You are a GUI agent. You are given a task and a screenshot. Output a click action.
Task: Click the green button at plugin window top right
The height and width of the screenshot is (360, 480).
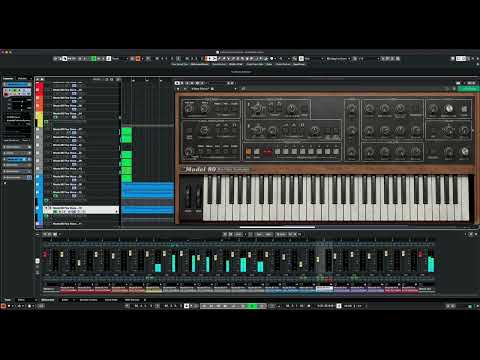coord(468,89)
